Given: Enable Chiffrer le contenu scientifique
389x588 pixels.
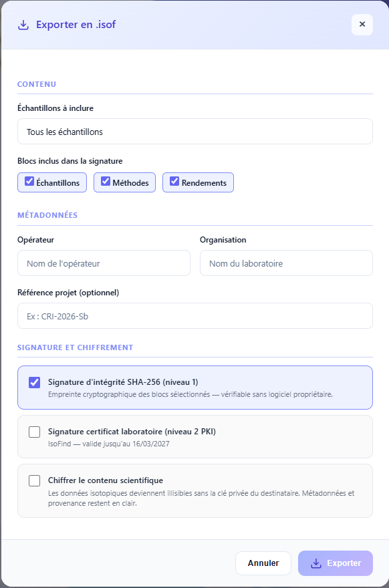Looking at the screenshot, I should [x=33, y=480].
